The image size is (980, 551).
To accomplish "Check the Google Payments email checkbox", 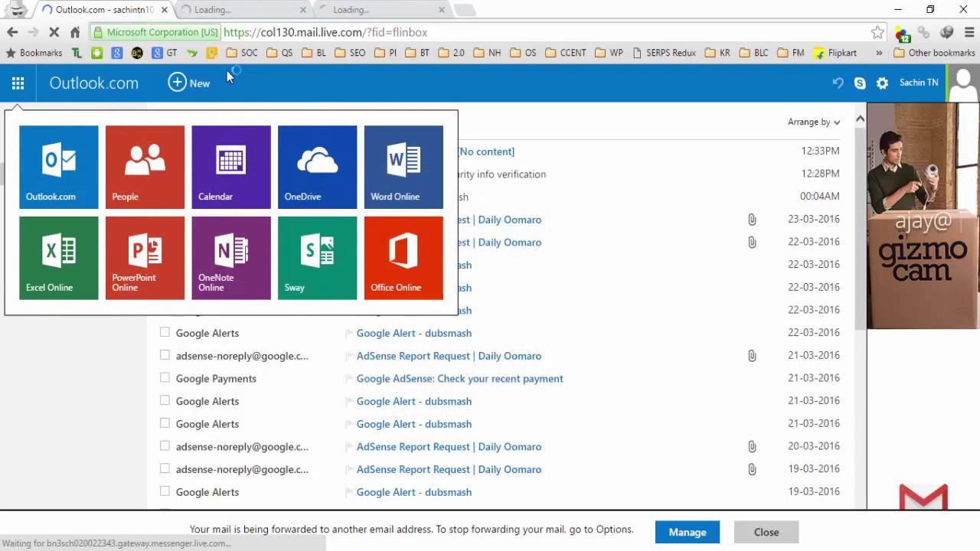I will pyautogui.click(x=165, y=378).
